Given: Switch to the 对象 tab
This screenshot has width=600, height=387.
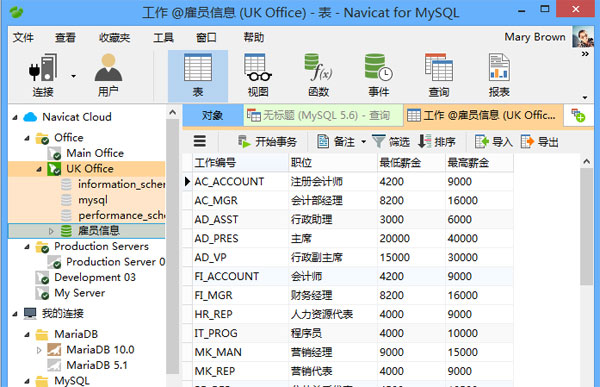Looking at the screenshot, I should (x=212, y=115).
